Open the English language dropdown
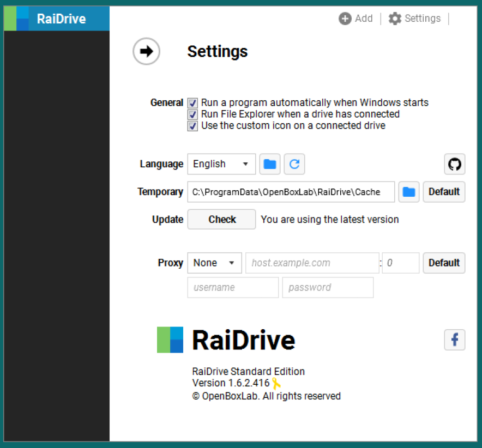Image resolution: width=482 pixels, height=448 pixels. (x=221, y=164)
